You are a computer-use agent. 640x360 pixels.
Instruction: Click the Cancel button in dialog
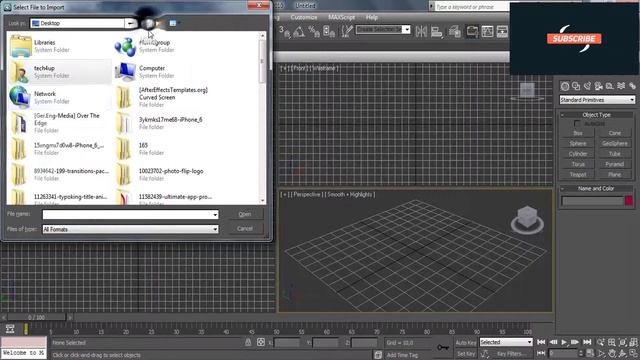pos(245,229)
